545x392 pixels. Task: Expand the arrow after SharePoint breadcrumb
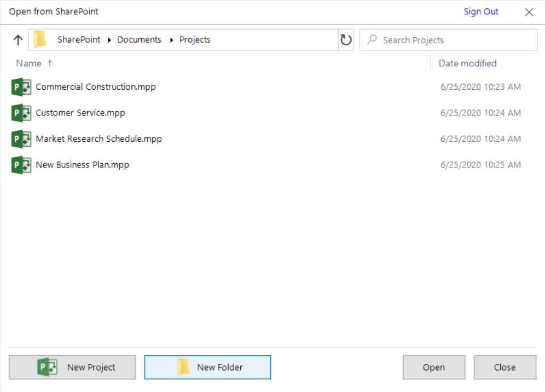click(x=109, y=40)
